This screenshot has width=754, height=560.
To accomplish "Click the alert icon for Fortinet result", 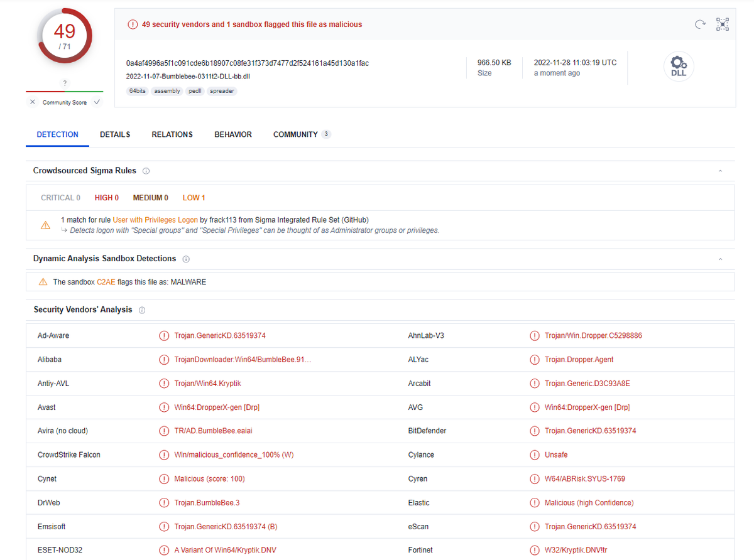I will [x=535, y=551].
